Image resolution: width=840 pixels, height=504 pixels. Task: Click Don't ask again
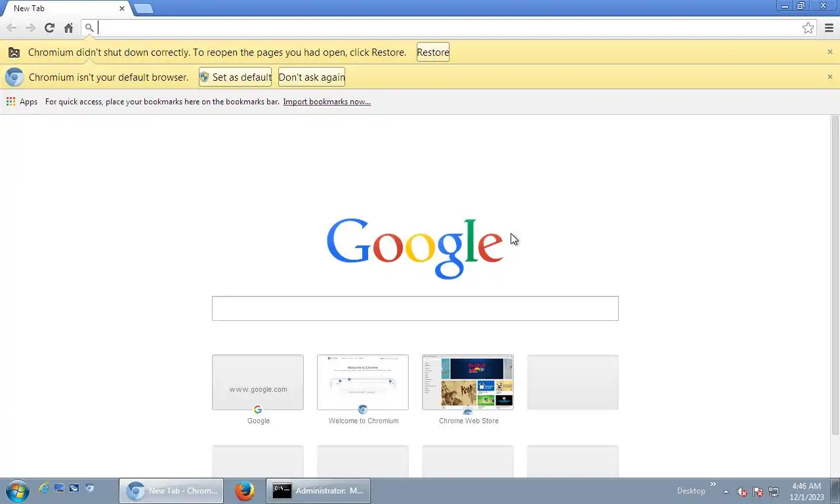coord(312,77)
